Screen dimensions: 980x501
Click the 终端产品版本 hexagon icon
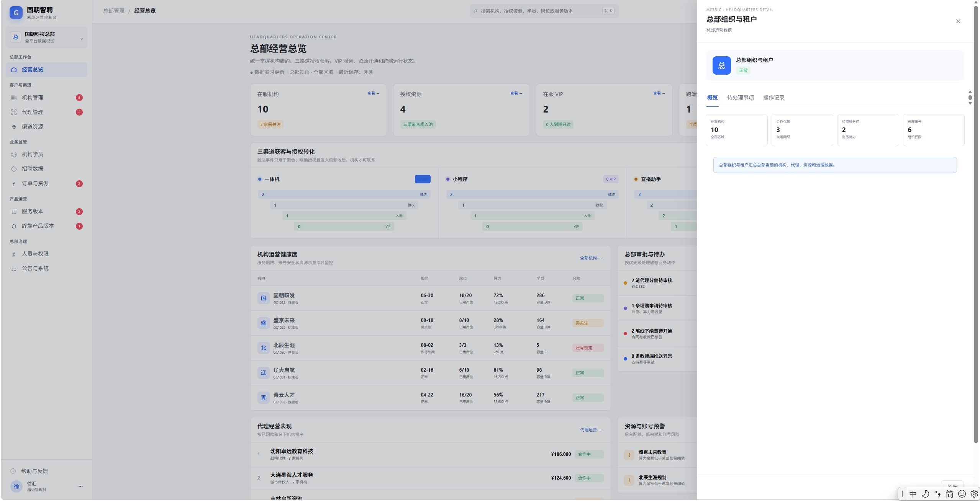[x=14, y=226]
